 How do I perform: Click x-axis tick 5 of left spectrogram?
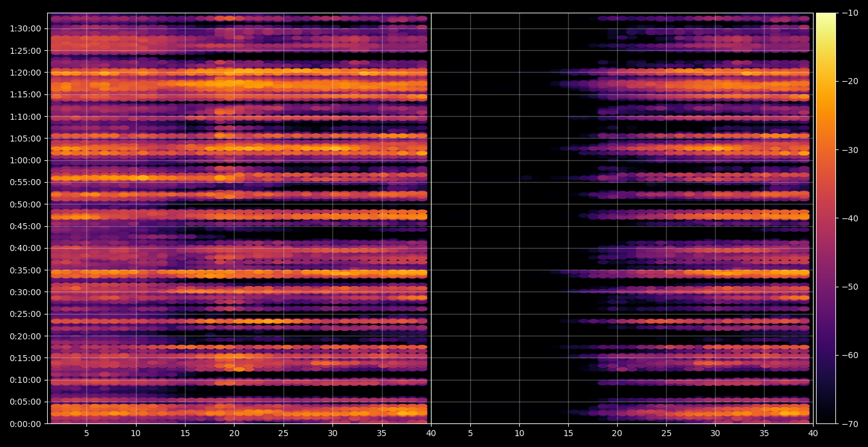[x=86, y=433]
